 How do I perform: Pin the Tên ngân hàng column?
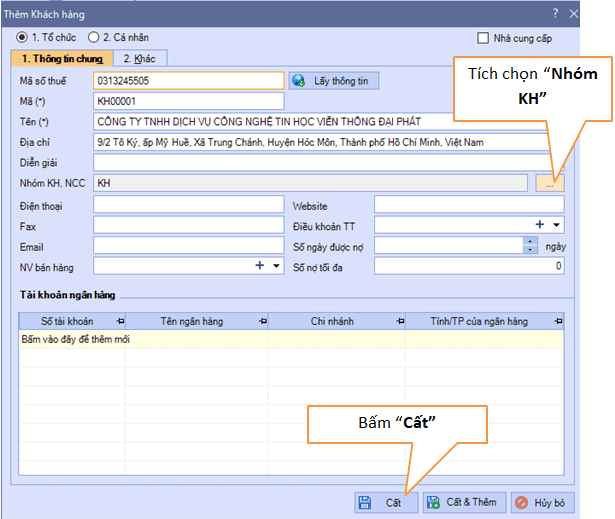pyautogui.click(x=263, y=321)
